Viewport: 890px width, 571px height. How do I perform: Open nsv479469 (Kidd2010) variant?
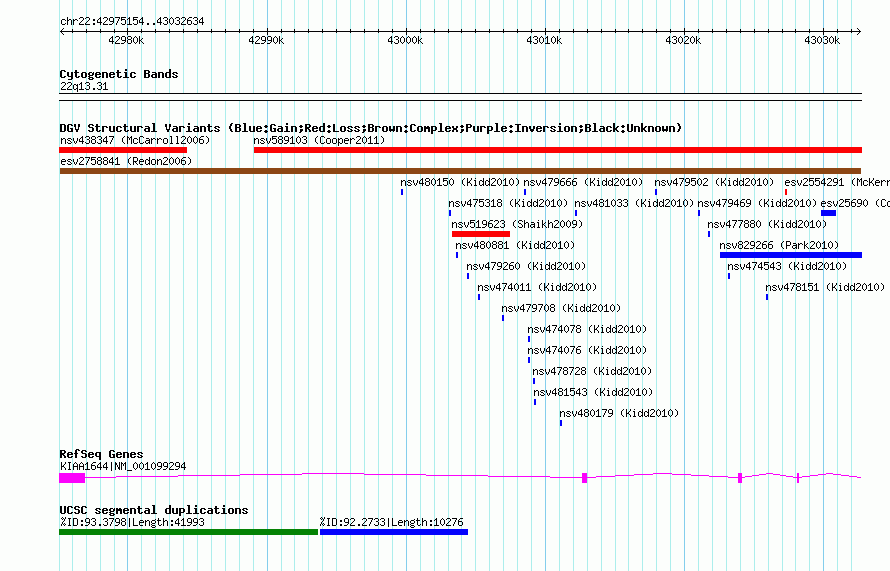click(x=757, y=203)
